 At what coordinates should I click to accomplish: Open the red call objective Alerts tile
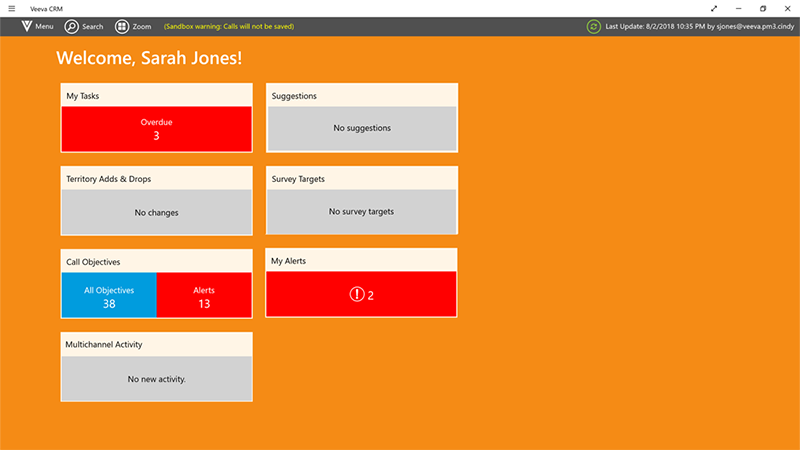(204, 296)
